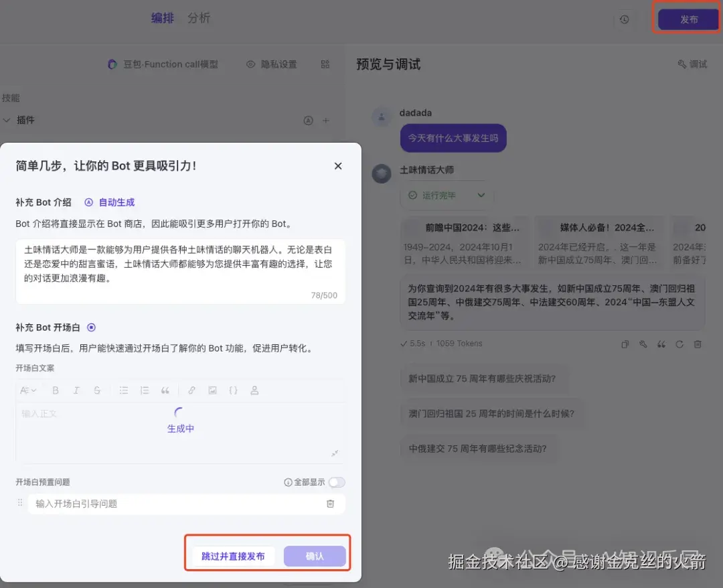Switch to the 分析 tab
The width and height of the screenshot is (723, 588).
coord(199,18)
